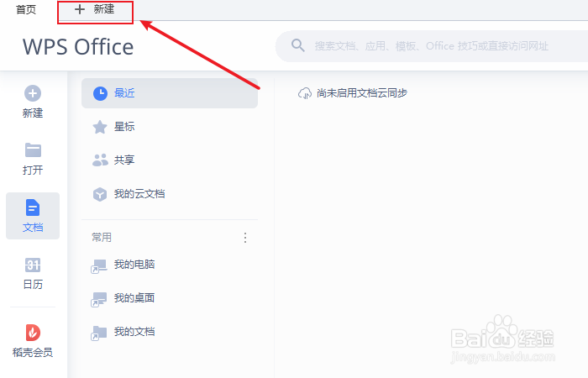Open the 日历 calendar icon
The height and width of the screenshot is (378, 588).
[x=33, y=265]
